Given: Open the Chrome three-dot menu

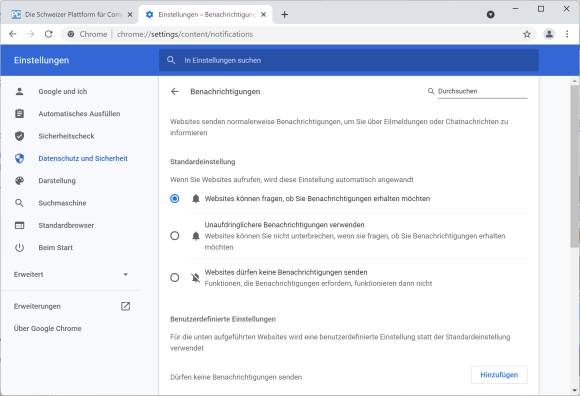Looking at the screenshot, I should pyautogui.click(x=567, y=34).
